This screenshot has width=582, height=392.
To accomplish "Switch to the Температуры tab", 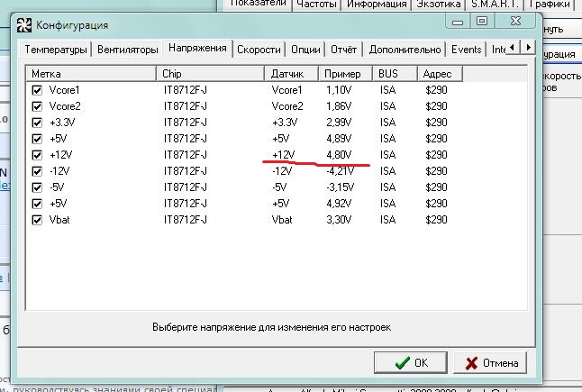I will tap(56, 49).
